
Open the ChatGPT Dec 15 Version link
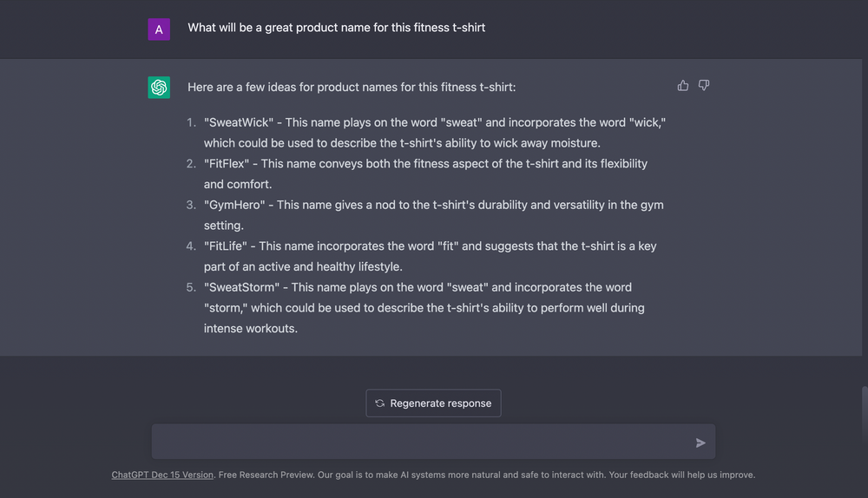162,475
